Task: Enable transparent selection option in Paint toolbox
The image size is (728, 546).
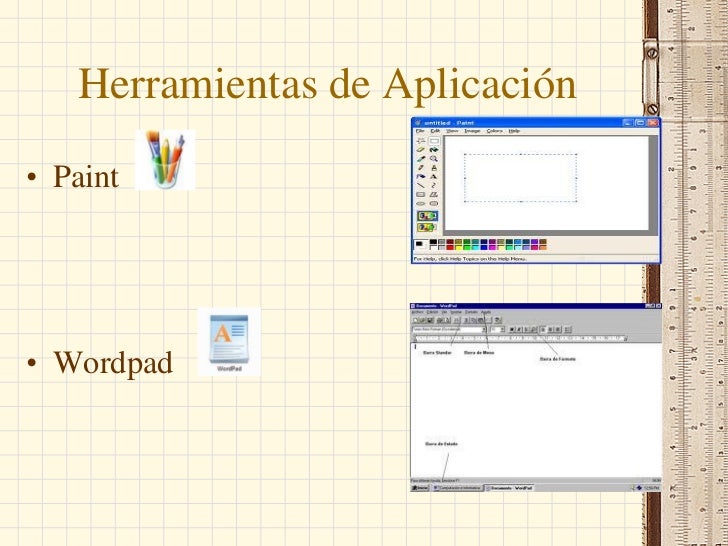Action: (427, 227)
